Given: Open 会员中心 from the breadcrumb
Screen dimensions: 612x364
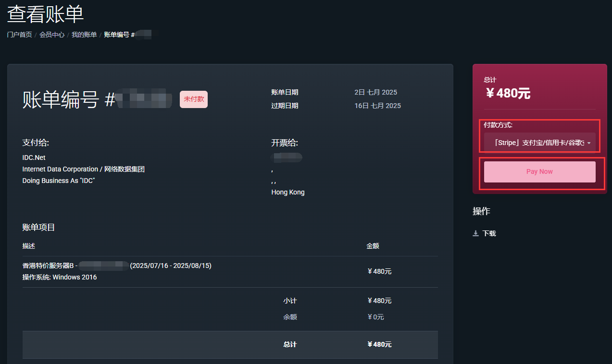Looking at the screenshot, I should (52, 35).
